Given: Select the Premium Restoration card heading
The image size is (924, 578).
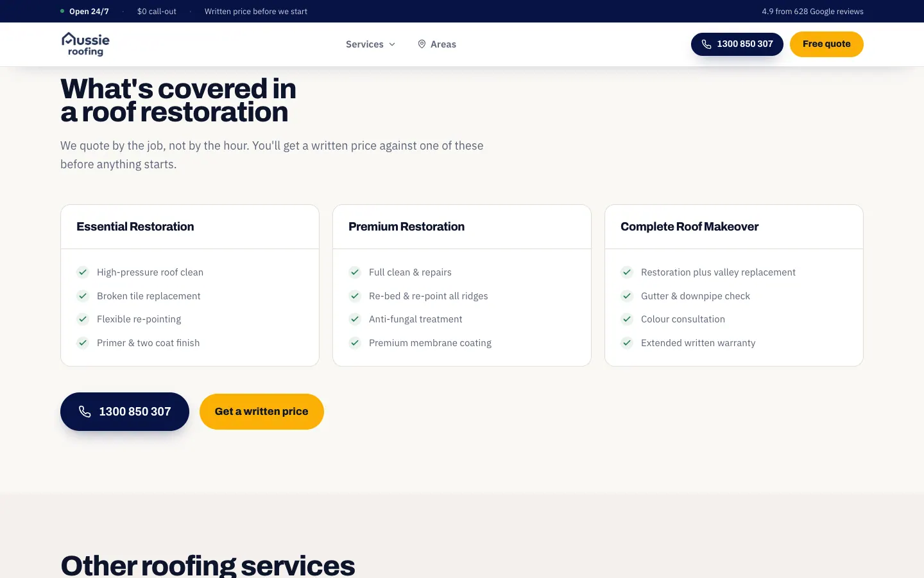Looking at the screenshot, I should point(407,227).
